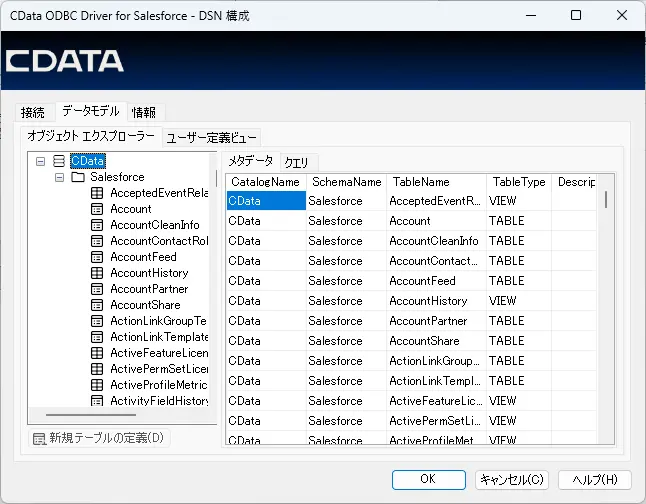646x504 pixels.
Task: Click the AccountHistory view icon
Action: click(97, 273)
